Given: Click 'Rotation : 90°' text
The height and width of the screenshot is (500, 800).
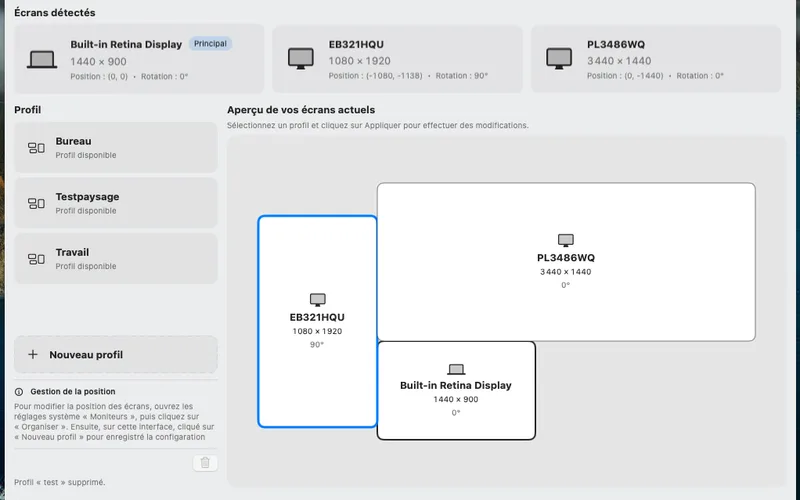Looking at the screenshot, I should pos(462,76).
